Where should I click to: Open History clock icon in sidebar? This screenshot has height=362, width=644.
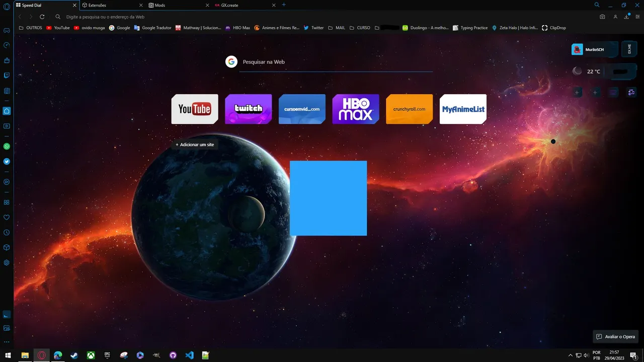click(x=7, y=233)
